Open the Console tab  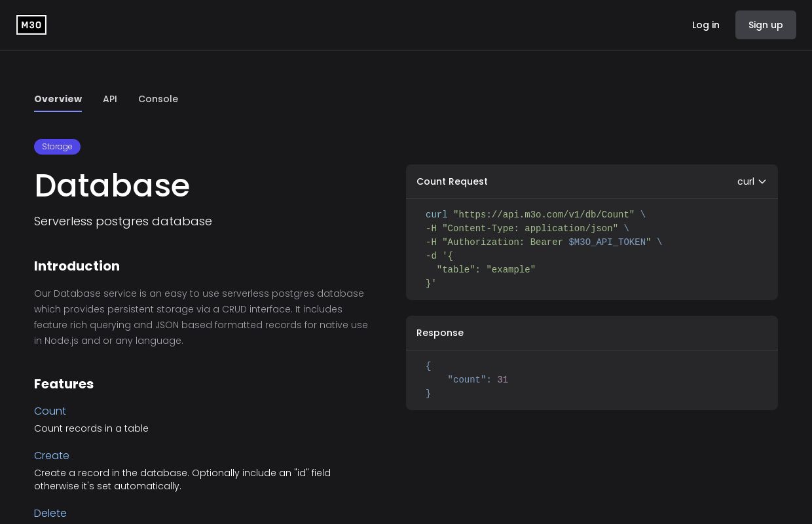[x=158, y=99]
